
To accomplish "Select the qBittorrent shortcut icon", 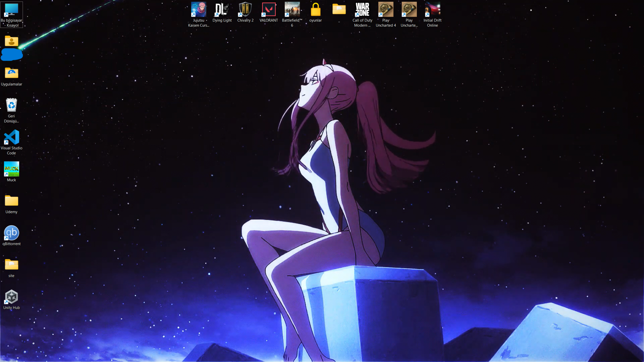I will pos(11,233).
